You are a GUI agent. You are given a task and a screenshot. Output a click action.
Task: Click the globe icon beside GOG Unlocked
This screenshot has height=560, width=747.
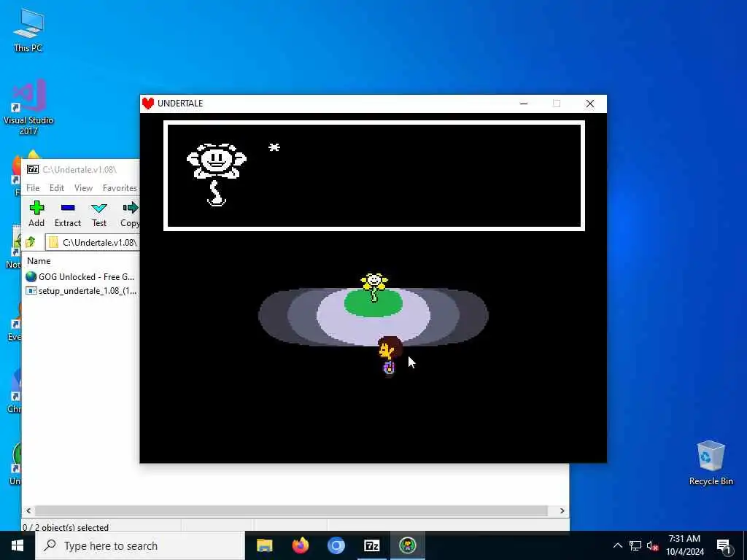pyautogui.click(x=31, y=276)
